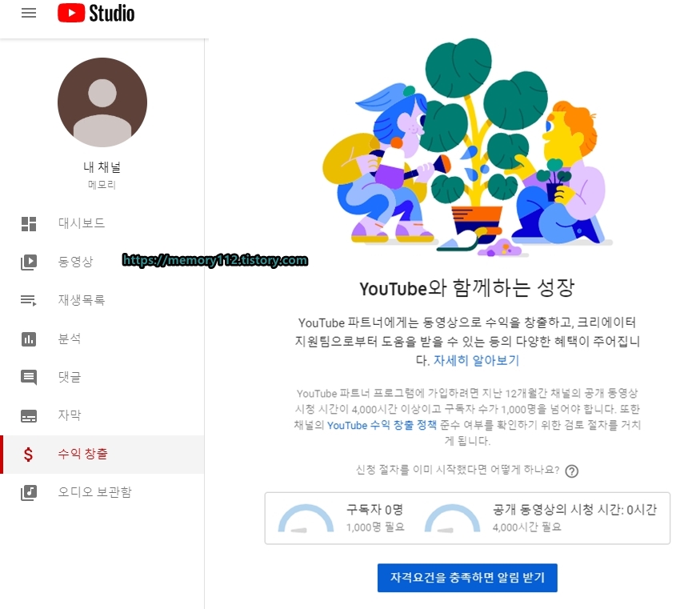Select the 수익 창출 menu item

(x=102, y=454)
